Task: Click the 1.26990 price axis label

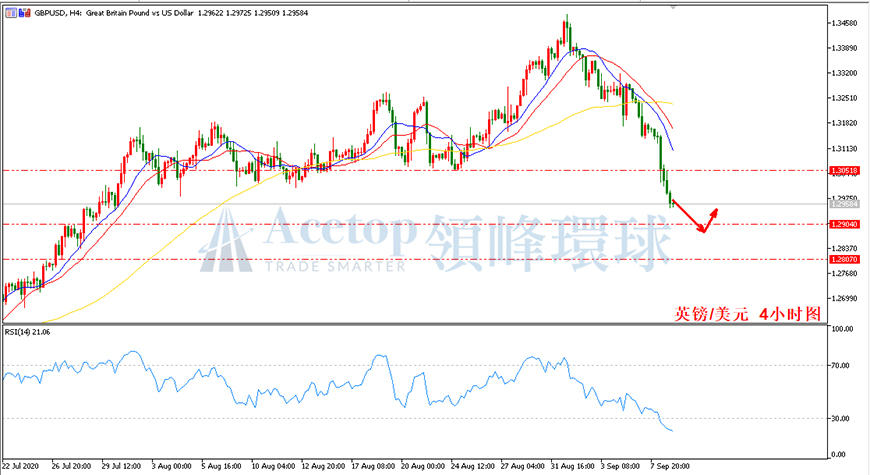Action: (844, 299)
